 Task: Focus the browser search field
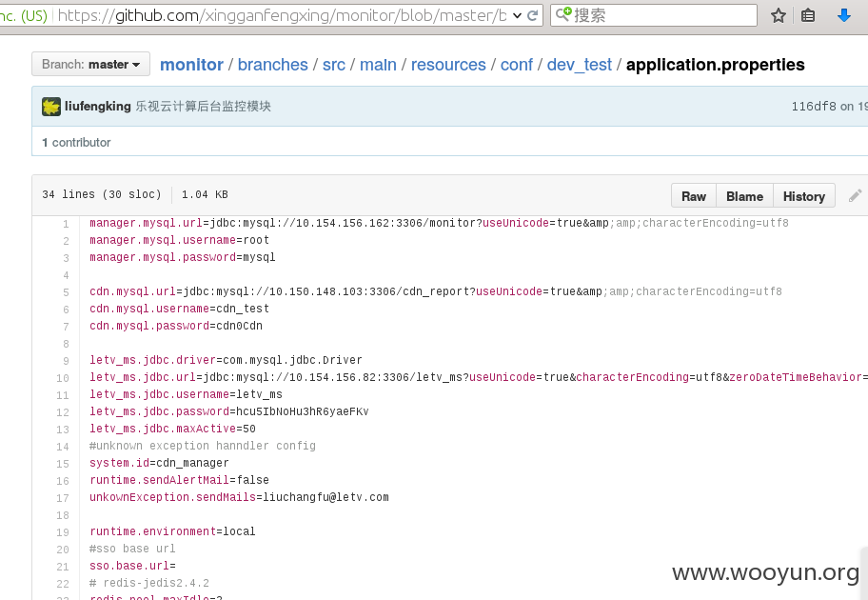click(653, 15)
